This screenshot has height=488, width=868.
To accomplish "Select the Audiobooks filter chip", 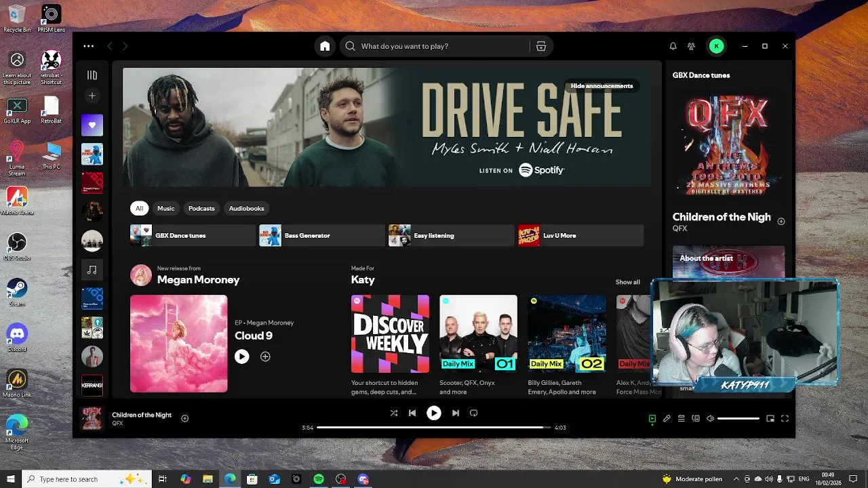I will tap(246, 208).
